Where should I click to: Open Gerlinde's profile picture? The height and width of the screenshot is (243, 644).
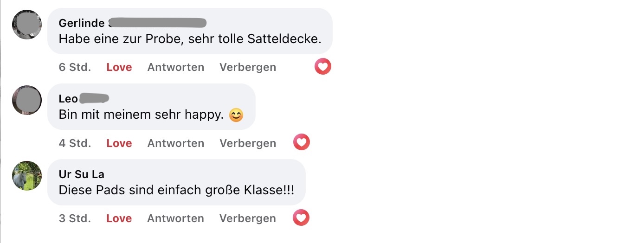pyautogui.click(x=27, y=25)
